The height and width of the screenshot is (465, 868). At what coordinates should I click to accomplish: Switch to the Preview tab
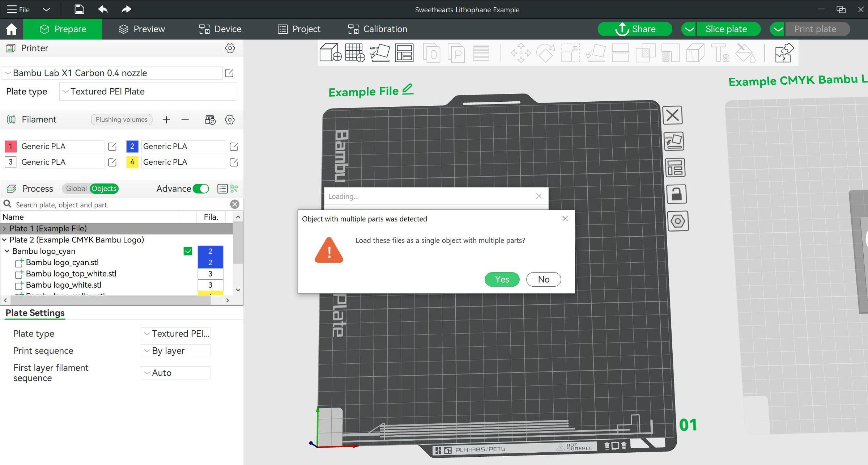click(x=142, y=29)
